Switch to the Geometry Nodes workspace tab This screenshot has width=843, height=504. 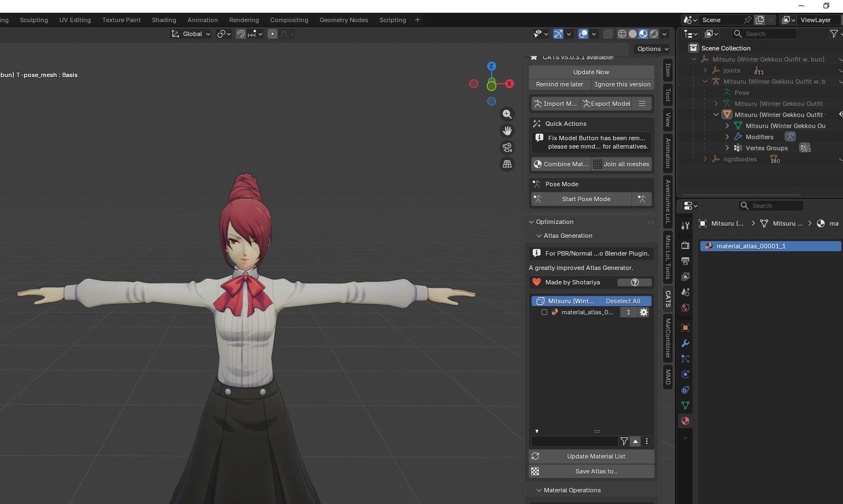(x=344, y=20)
